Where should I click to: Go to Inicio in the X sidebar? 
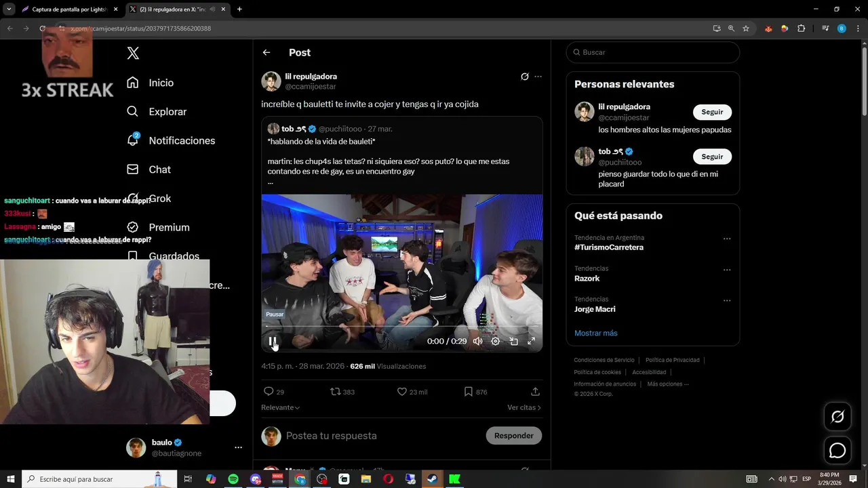coord(151,83)
